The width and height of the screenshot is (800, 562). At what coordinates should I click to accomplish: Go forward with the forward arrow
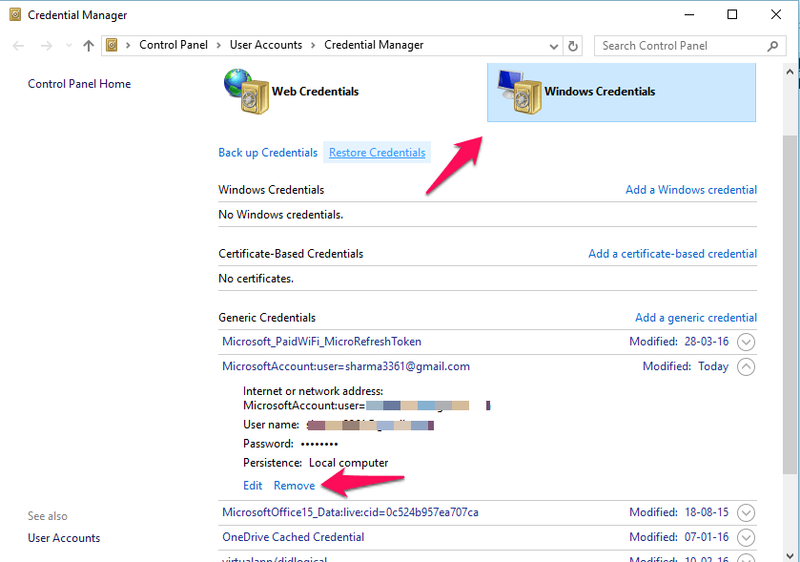click(x=46, y=46)
